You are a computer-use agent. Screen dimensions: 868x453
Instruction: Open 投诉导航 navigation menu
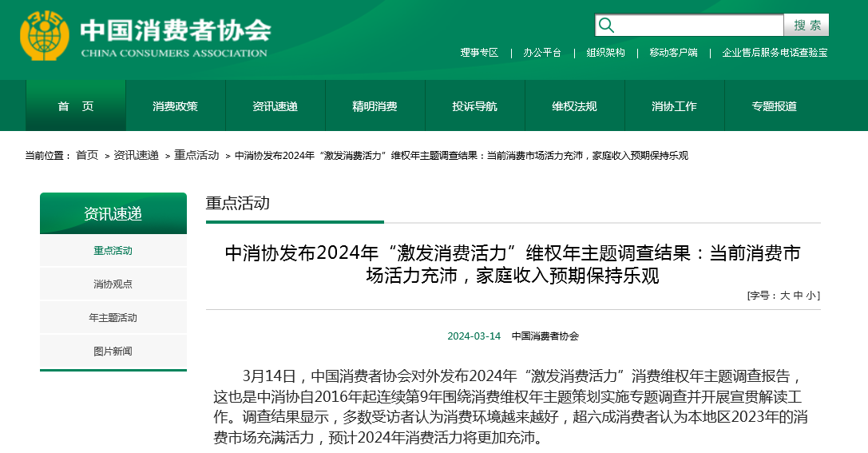pyautogui.click(x=474, y=105)
